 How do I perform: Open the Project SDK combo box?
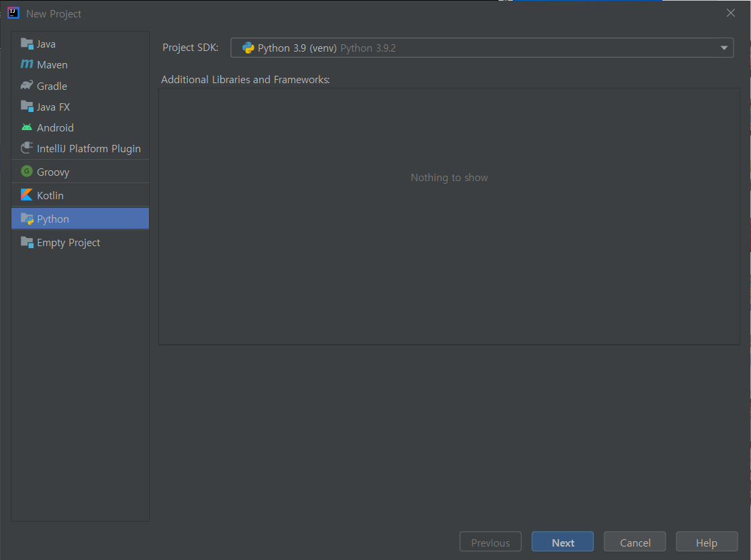pos(482,48)
